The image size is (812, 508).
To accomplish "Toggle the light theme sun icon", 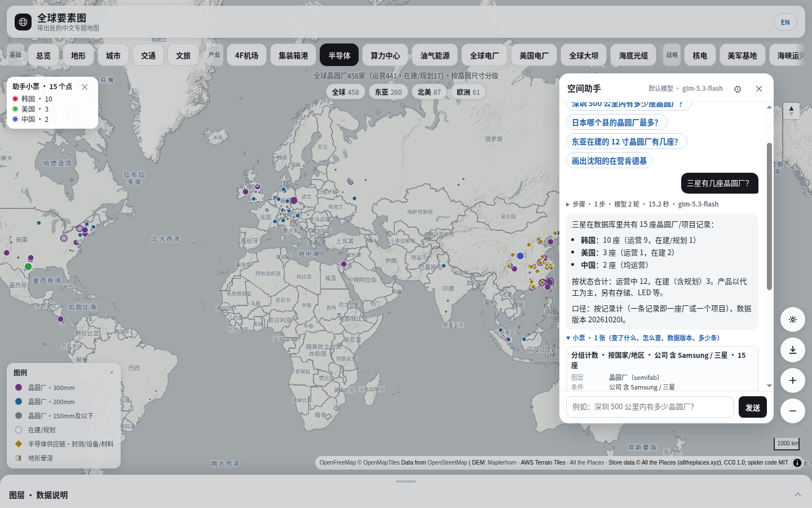I will click(x=792, y=319).
